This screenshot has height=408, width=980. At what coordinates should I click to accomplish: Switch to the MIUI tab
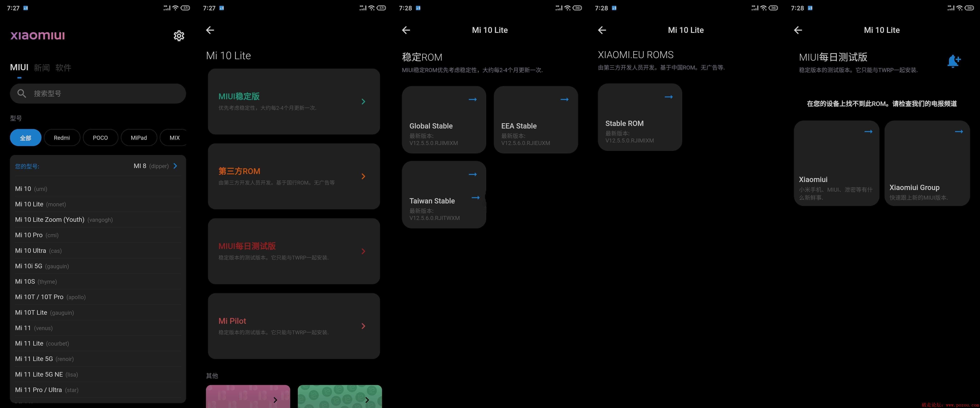tap(19, 67)
